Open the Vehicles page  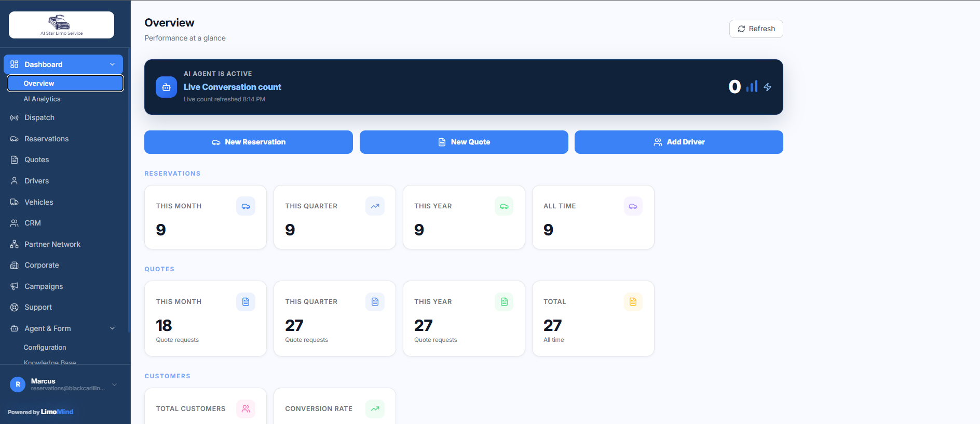click(x=39, y=202)
